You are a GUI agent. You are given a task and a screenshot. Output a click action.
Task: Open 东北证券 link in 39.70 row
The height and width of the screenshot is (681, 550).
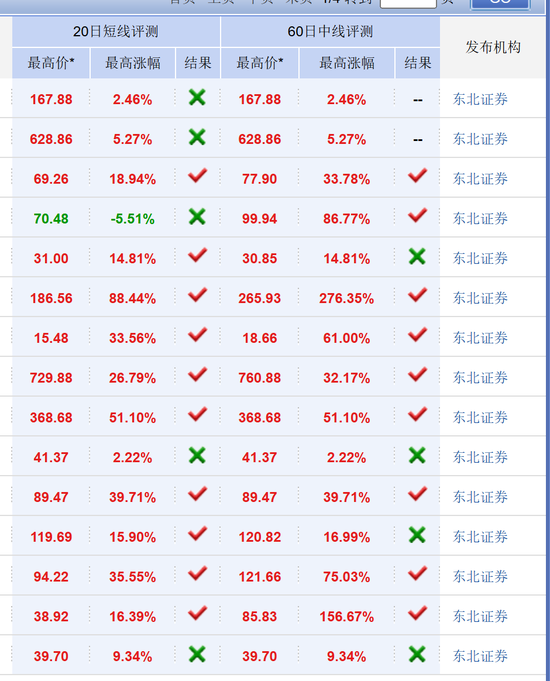coord(480,656)
